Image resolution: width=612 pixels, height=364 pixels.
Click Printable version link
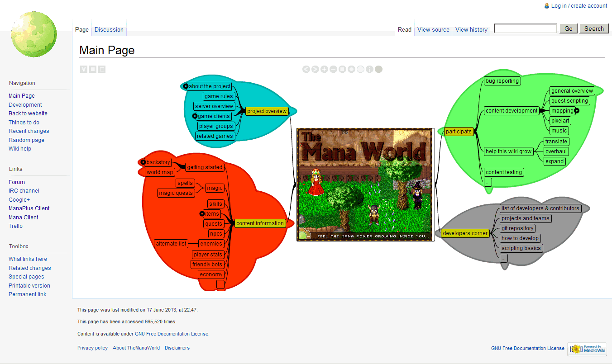coord(29,286)
